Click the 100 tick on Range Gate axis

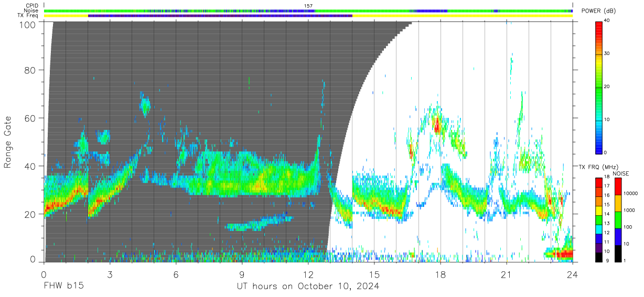pos(28,24)
